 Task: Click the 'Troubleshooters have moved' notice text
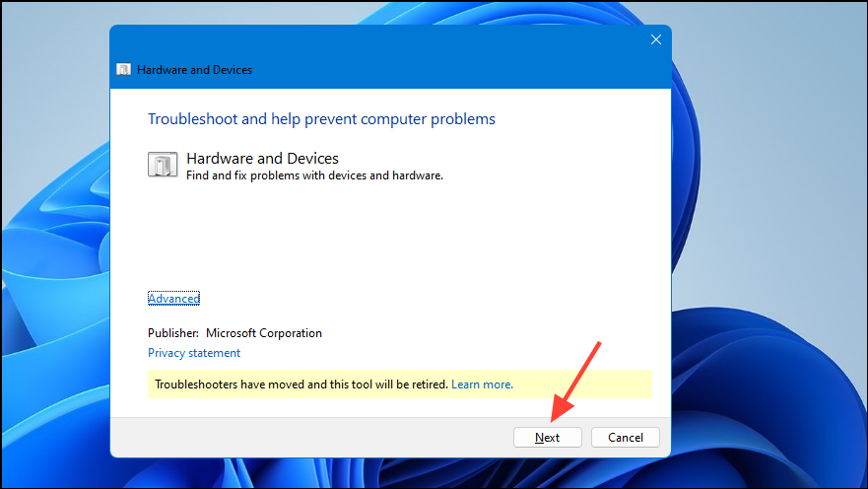coord(301,384)
